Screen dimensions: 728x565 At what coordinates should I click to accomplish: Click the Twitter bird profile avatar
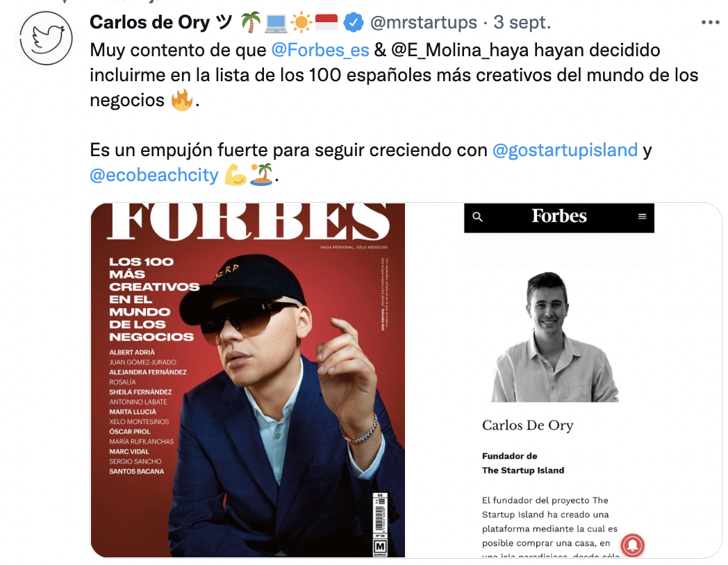coord(46,38)
